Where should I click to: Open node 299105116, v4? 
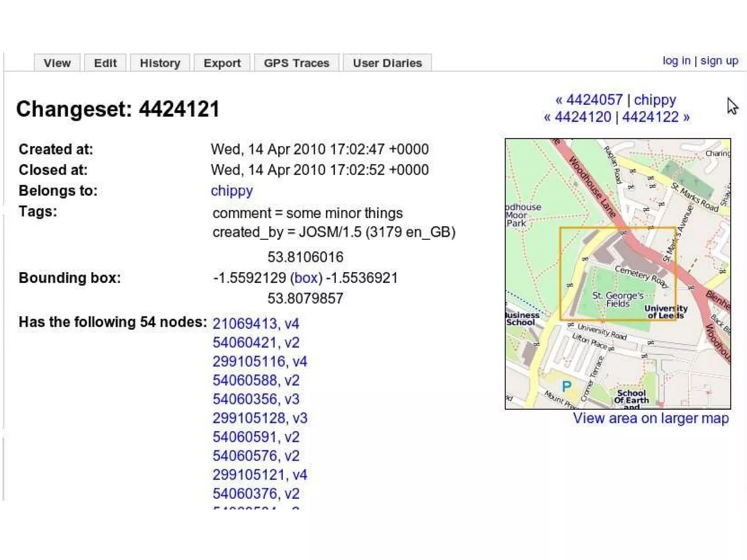(260, 361)
